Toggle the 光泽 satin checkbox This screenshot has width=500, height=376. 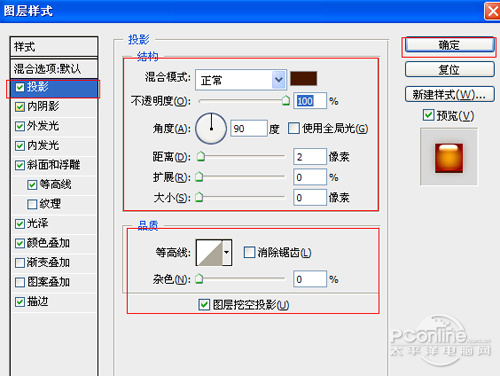coord(20,224)
